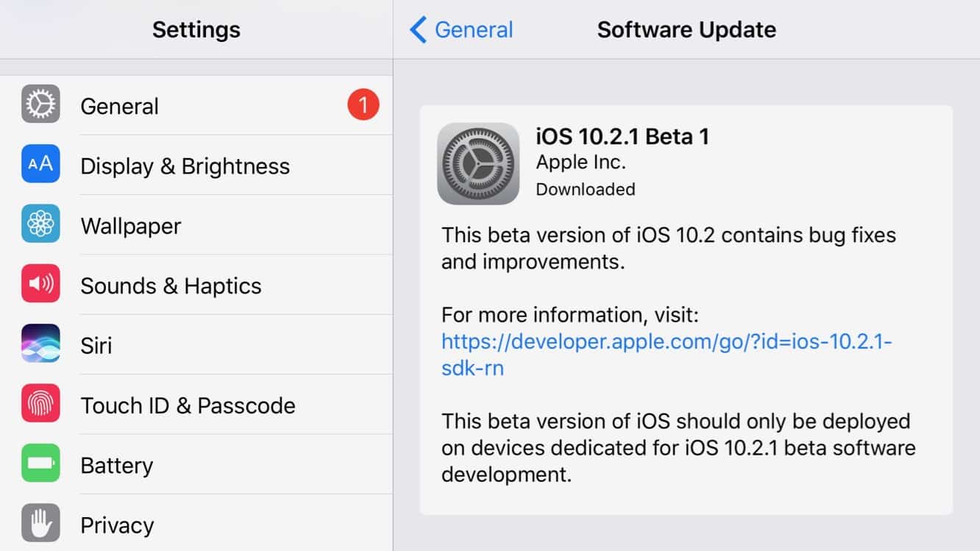Click the iOS 10.2.1 update gear icon
This screenshot has height=551, width=980.
click(478, 162)
